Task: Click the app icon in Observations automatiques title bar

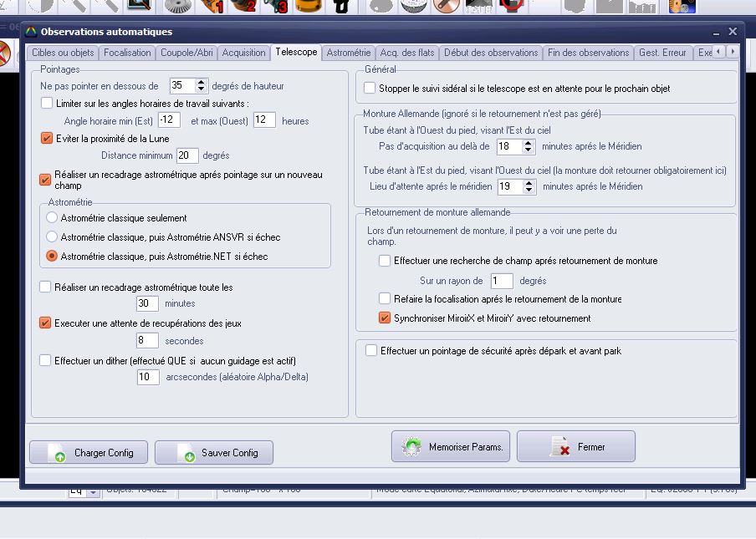Action: tap(31, 32)
